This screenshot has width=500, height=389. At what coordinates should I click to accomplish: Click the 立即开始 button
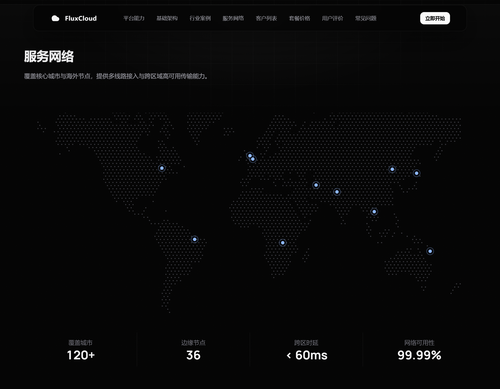coord(435,18)
